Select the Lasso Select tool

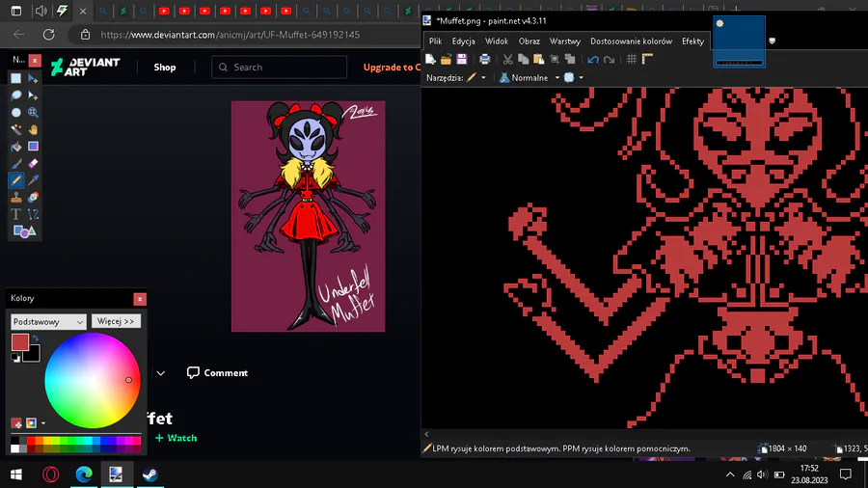tap(16, 95)
